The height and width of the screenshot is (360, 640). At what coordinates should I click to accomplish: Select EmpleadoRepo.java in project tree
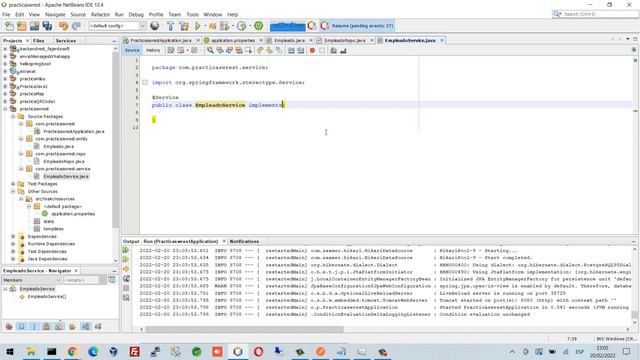(x=64, y=162)
